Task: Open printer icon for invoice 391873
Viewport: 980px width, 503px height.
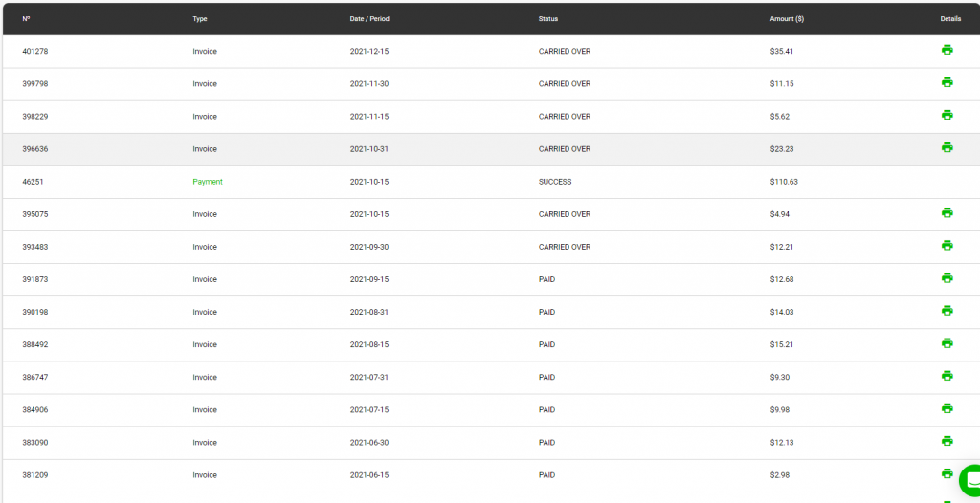Action: coord(947,278)
